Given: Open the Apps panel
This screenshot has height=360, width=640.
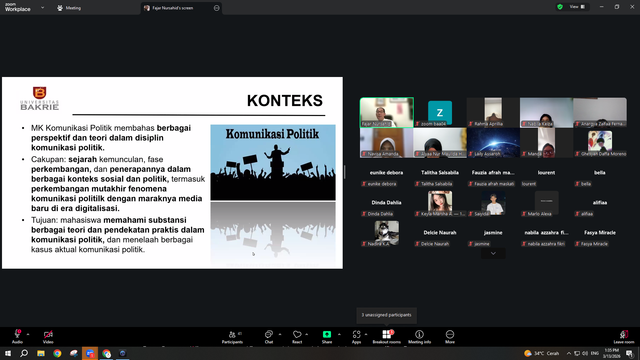Looking at the screenshot, I should pyautogui.click(x=356, y=337).
